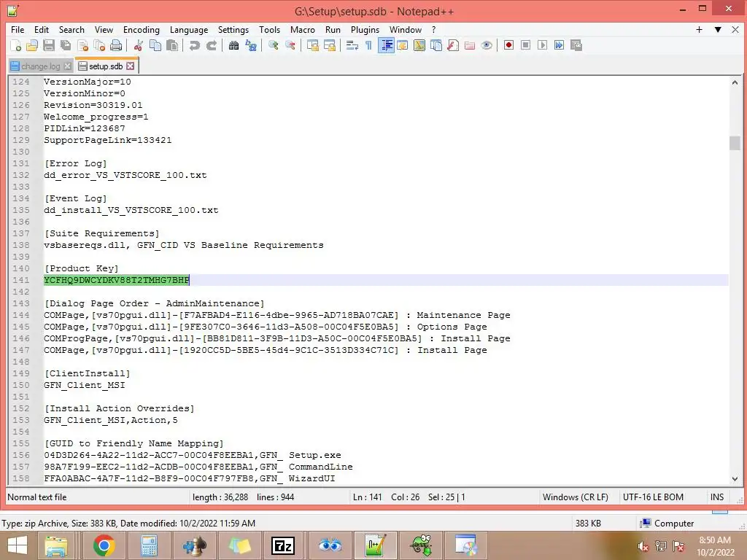The height and width of the screenshot is (560, 747).
Task: Toggle synchronize horizontal scrolling icon
Action: 329,45
